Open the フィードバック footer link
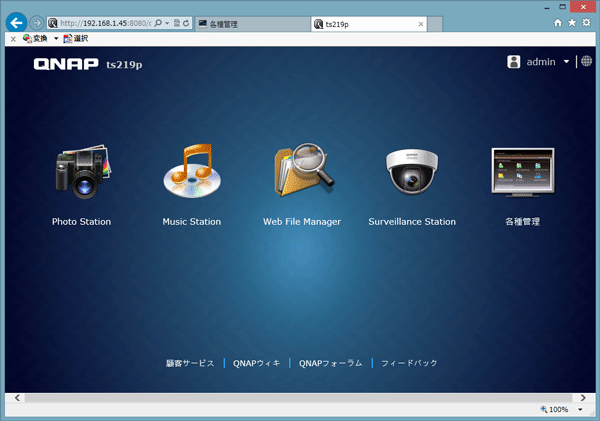 click(x=409, y=363)
